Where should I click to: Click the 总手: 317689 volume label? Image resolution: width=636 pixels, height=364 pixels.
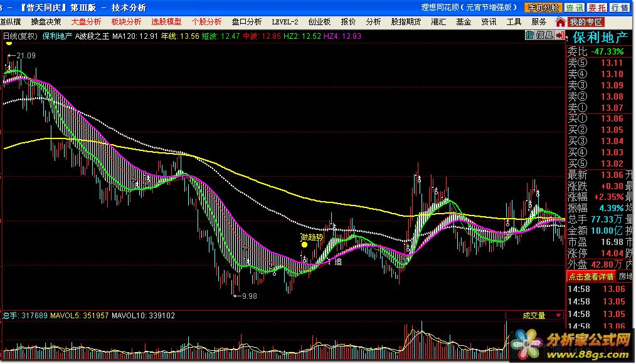point(25,315)
